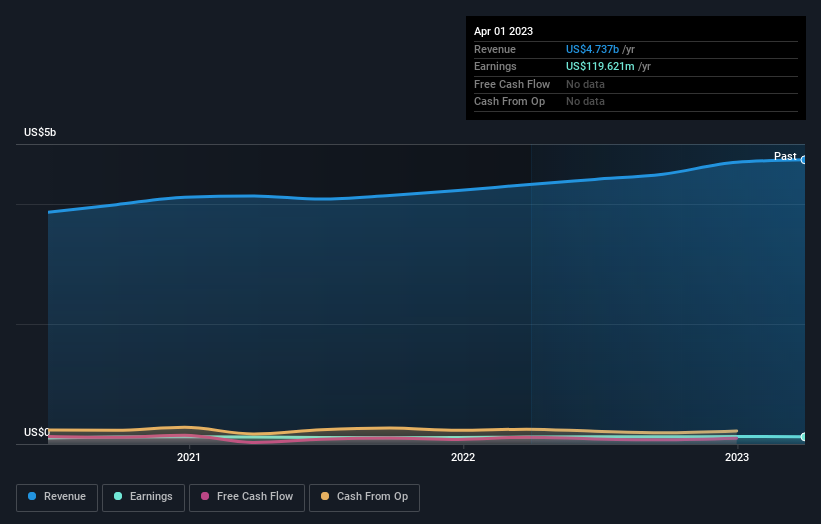Click the Revenue label in tooltip
821x524 pixels.
coord(495,49)
